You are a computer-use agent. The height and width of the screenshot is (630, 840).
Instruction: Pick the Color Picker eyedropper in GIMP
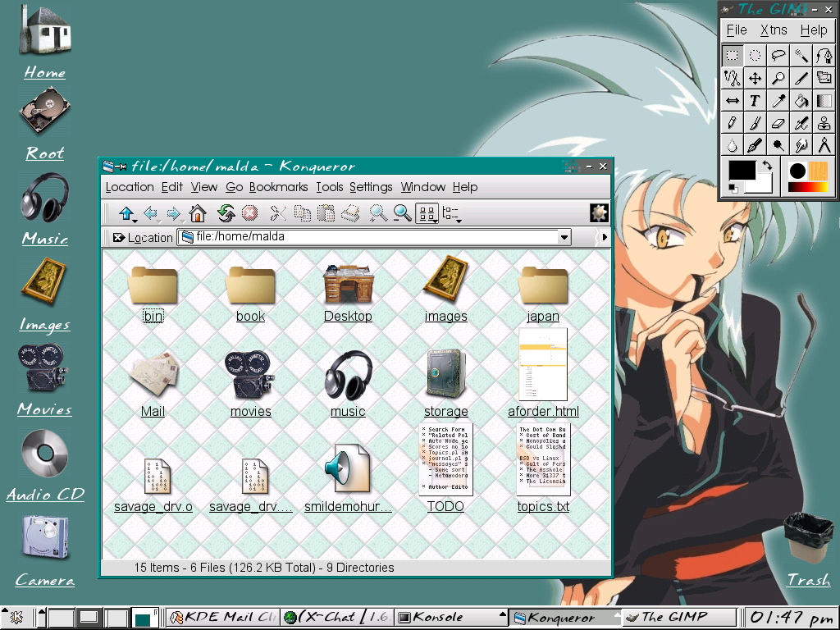(x=778, y=101)
